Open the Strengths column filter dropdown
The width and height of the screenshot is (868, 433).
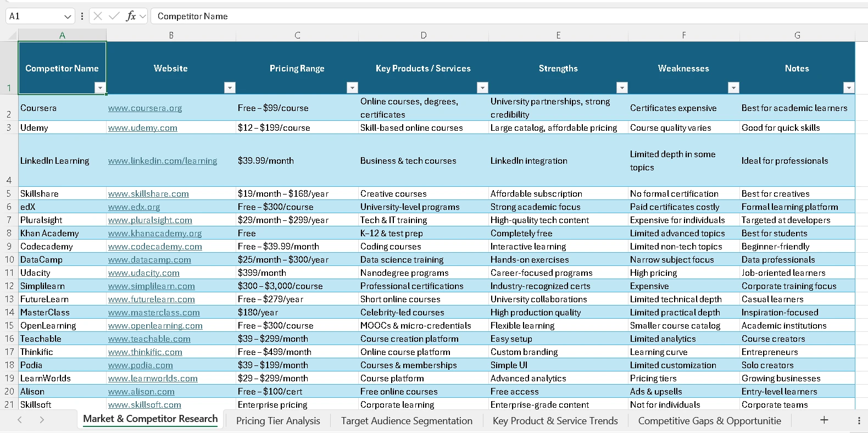[622, 87]
